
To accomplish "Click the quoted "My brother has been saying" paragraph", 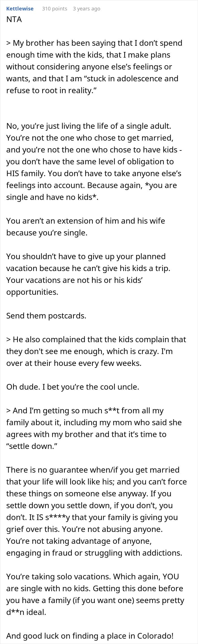I will [x=94, y=67].
